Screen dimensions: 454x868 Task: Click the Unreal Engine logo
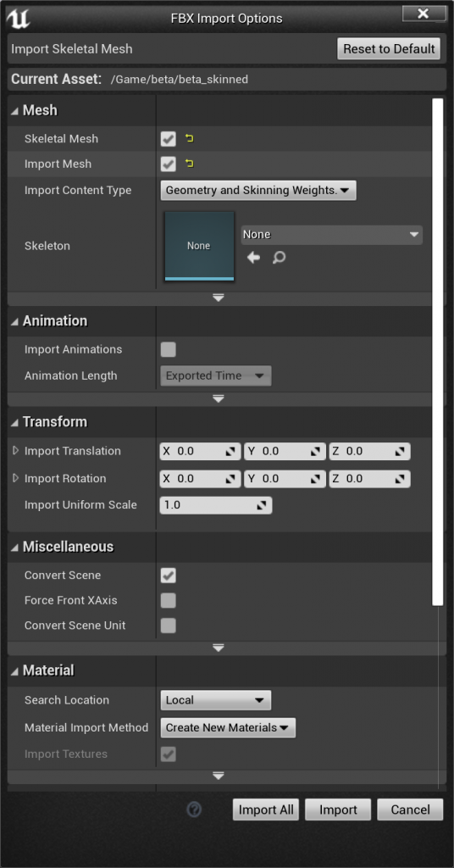18,19
